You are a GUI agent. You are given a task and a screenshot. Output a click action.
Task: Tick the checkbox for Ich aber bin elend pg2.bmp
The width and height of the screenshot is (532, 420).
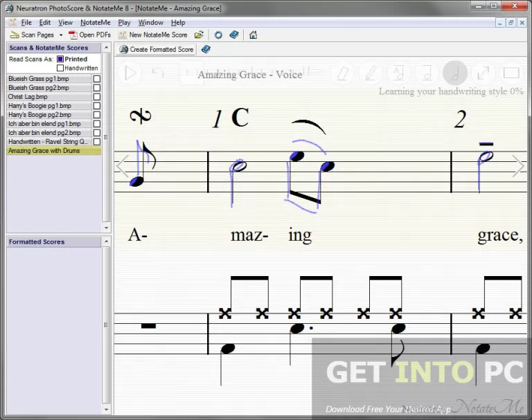click(x=97, y=133)
